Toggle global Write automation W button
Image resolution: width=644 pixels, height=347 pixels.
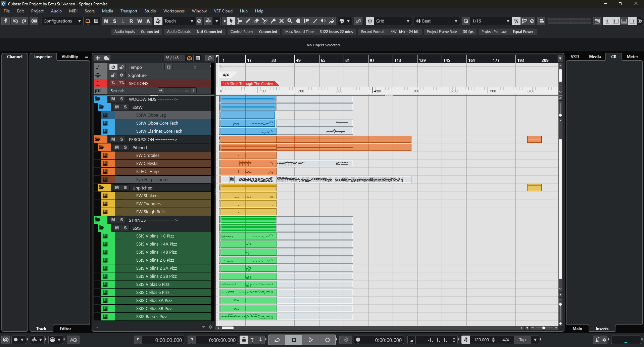(x=140, y=21)
